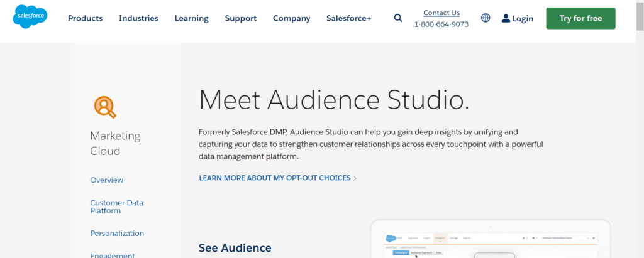Go to Salesforce+ in the top navigation
644x258 pixels.
pos(348,18)
